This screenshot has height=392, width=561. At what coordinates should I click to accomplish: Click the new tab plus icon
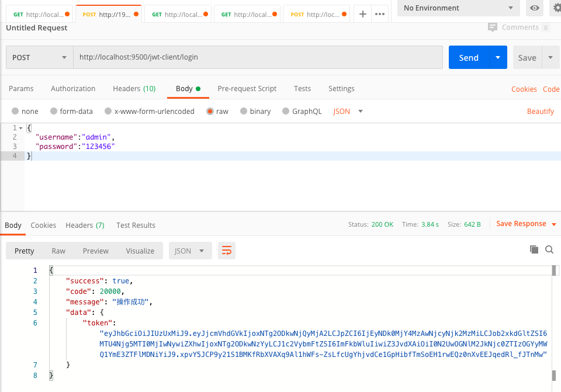362,14
